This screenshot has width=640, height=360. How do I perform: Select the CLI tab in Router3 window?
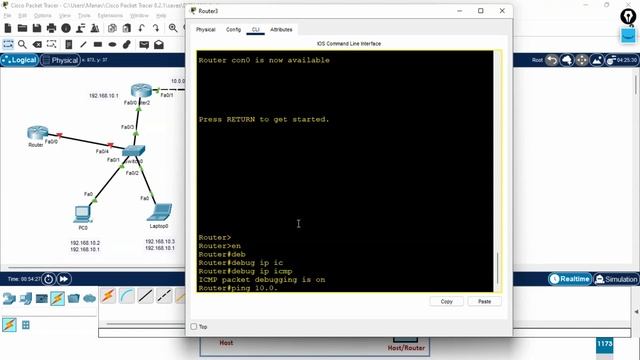click(x=256, y=30)
